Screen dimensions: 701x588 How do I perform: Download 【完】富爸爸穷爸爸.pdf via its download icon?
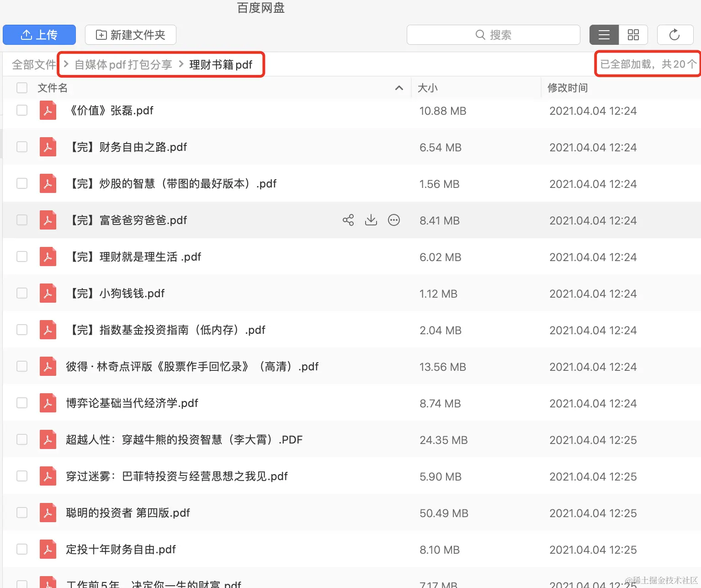(371, 220)
